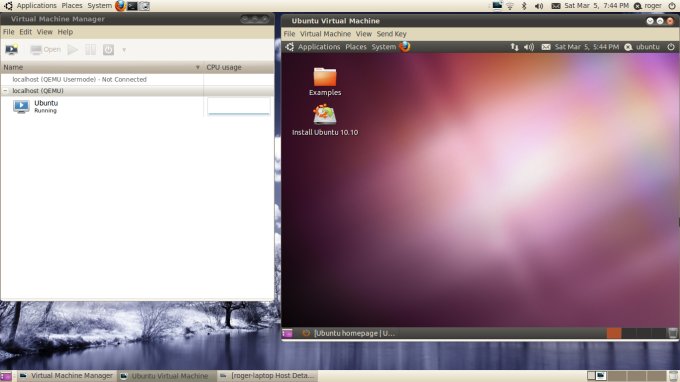680x382 pixels.
Task: Open host System menu
Action: pyautogui.click(x=99, y=6)
